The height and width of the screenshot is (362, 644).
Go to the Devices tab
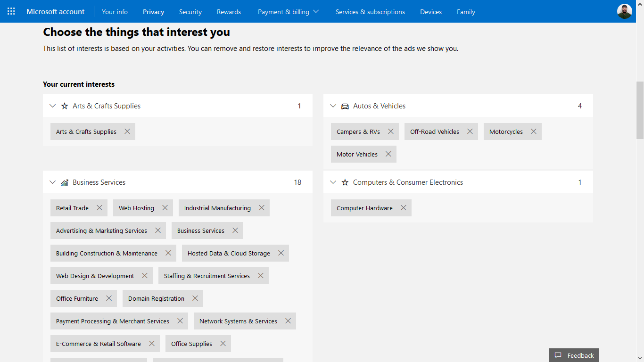[431, 12]
